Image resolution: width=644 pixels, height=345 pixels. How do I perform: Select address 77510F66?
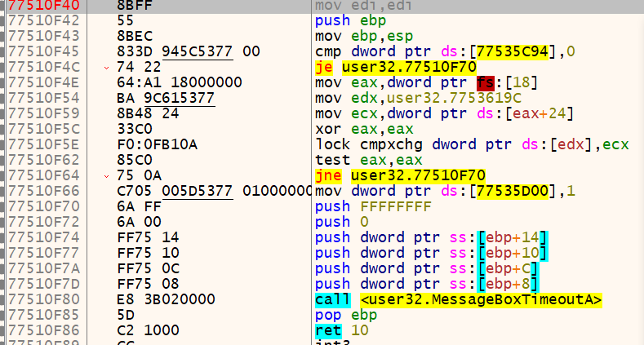(x=44, y=191)
